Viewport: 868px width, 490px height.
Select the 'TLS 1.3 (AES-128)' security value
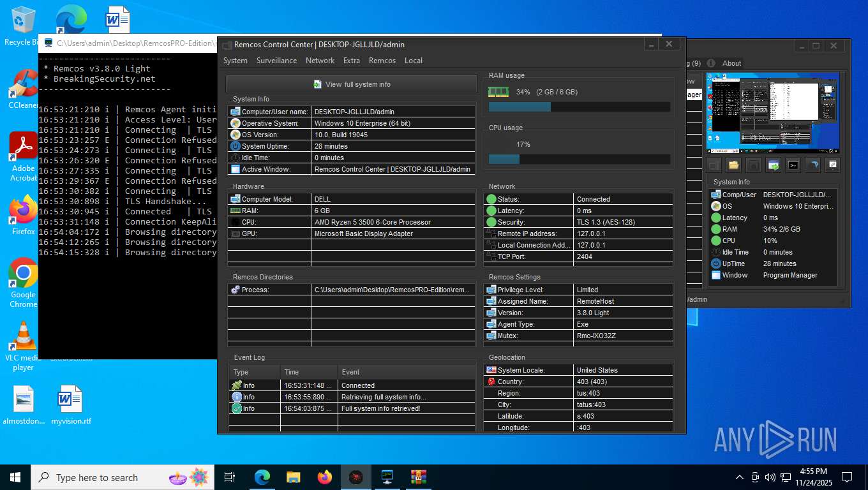pos(606,222)
